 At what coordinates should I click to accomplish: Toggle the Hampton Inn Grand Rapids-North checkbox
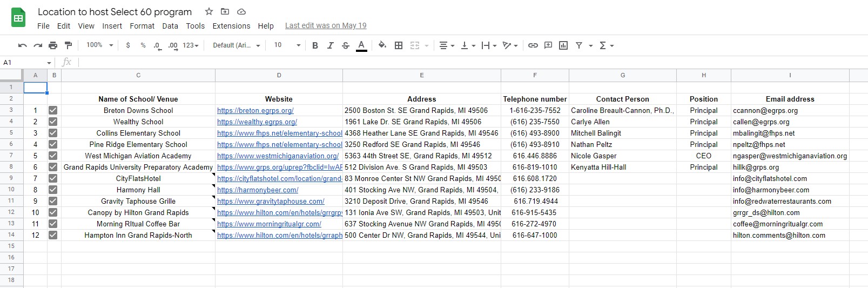(x=53, y=235)
